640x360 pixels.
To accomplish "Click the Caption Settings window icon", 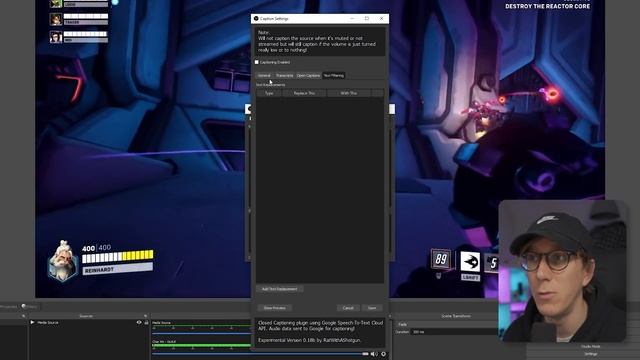I will [x=256, y=18].
